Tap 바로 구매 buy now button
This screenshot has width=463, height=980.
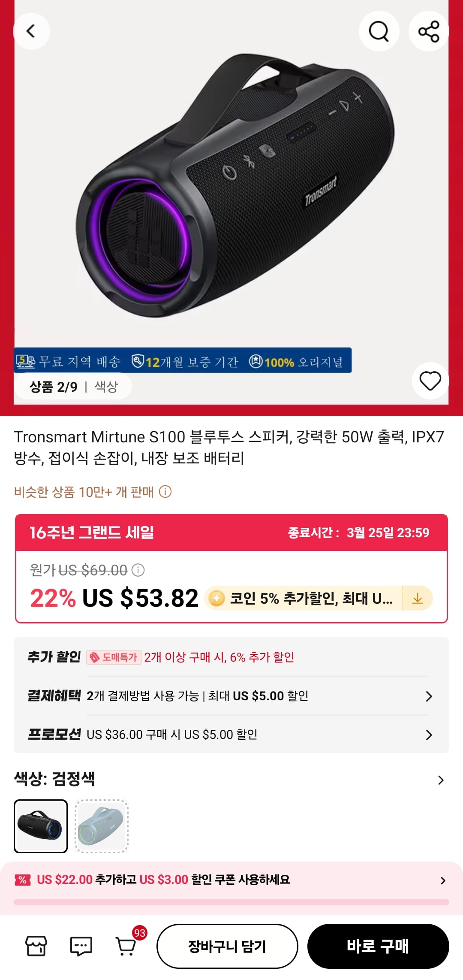(x=378, y=946)
